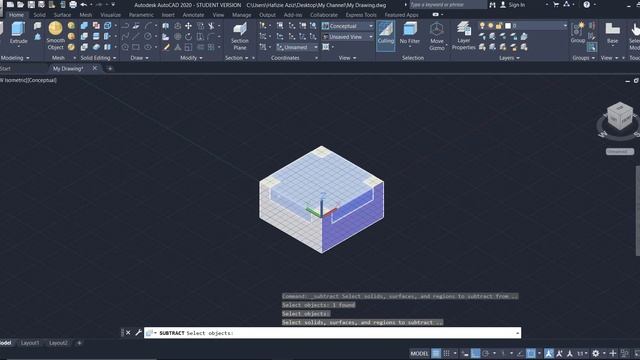Click the Erase pencil icon in Modify panel
Viewport: 640px width, 360px height.
166,47
